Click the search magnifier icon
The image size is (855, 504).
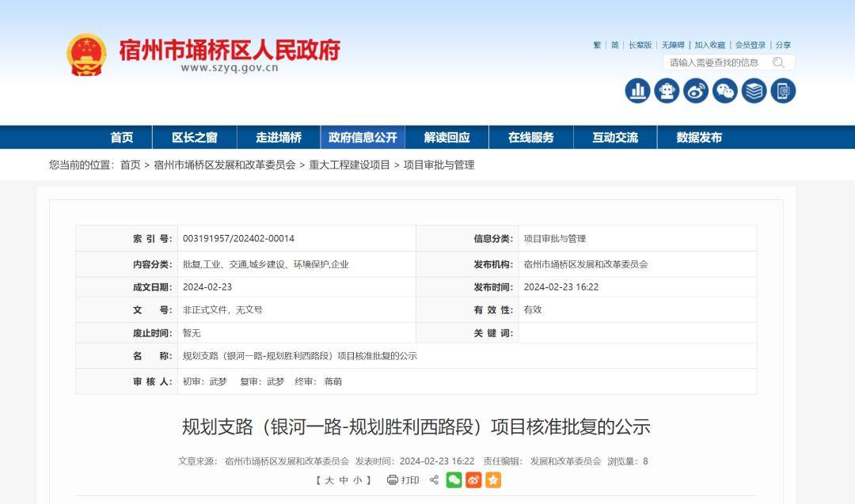[x=778, y=63]
